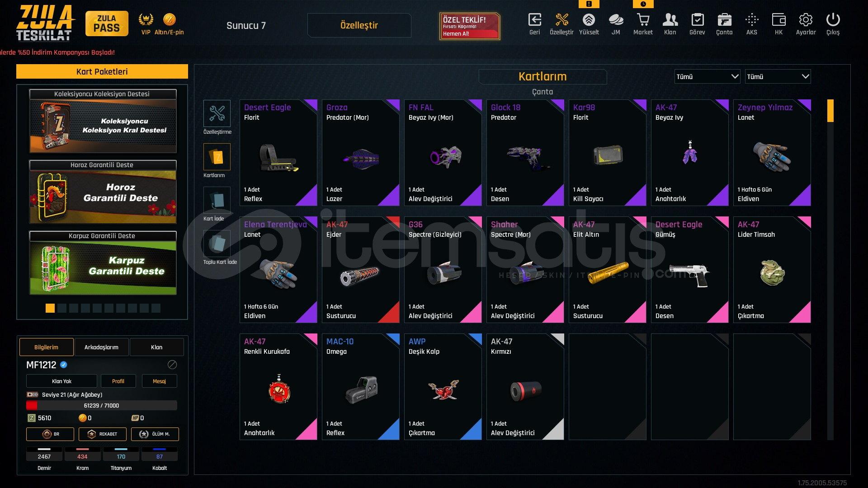Image resolution: width=868 pixels, height=488 pixels.
Task: Select the Kart İade sidebar icon
Action: [217, 200]
